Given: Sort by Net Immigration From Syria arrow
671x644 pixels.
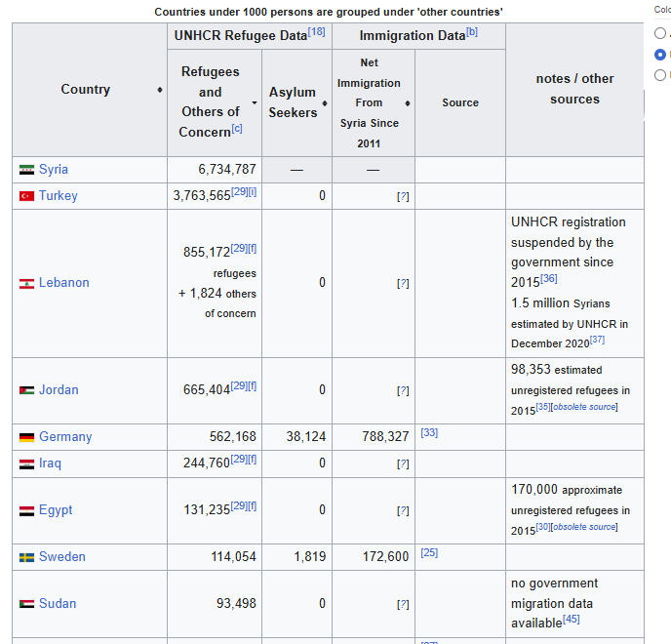Looking at the screenshot, I should click(x=408, y=103).
